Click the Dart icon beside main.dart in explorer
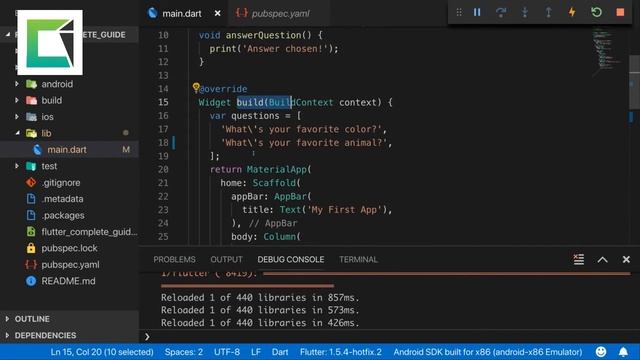The image size is (640, 360). pyautogui.click(x=38, y=150)
